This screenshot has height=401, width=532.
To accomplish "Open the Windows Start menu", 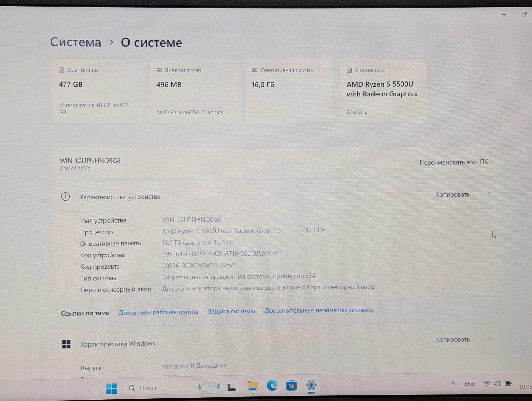I will [x=111, y=388].
